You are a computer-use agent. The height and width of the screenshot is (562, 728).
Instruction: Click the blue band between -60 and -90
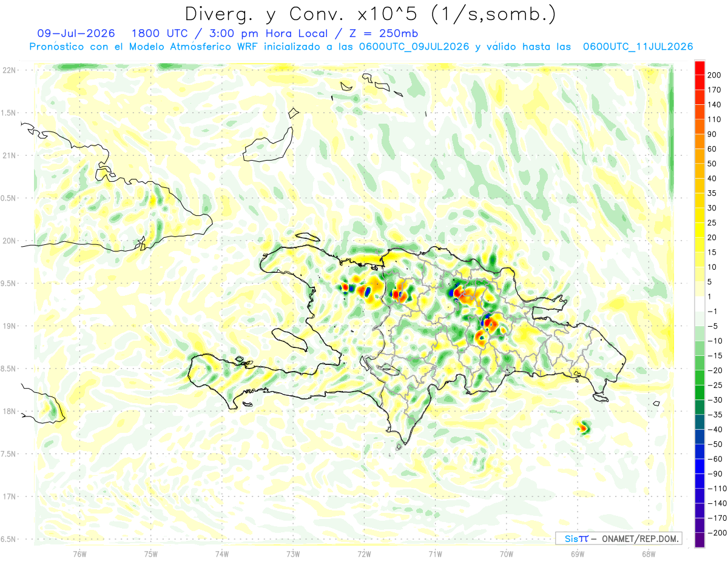[x=699, y=466]
